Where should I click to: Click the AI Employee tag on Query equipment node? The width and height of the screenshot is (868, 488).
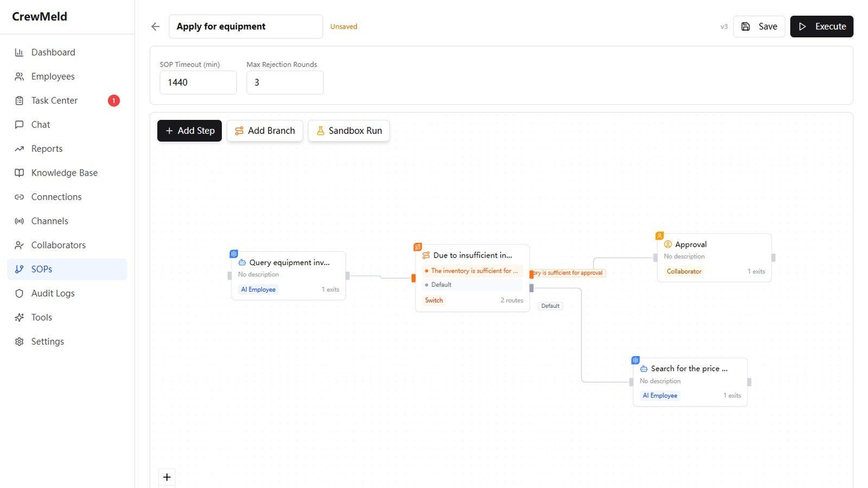(x=258, y=290)
